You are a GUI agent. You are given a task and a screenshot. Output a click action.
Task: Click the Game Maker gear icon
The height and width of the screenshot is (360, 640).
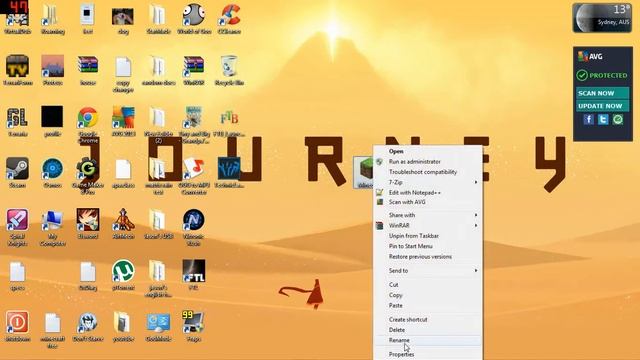point(88,169)
